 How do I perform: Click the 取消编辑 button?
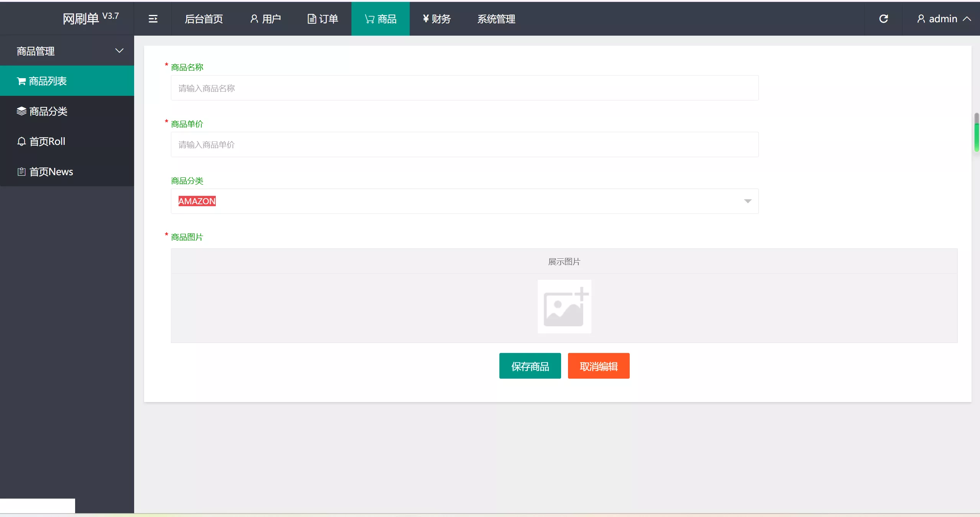tap(598, 366)
